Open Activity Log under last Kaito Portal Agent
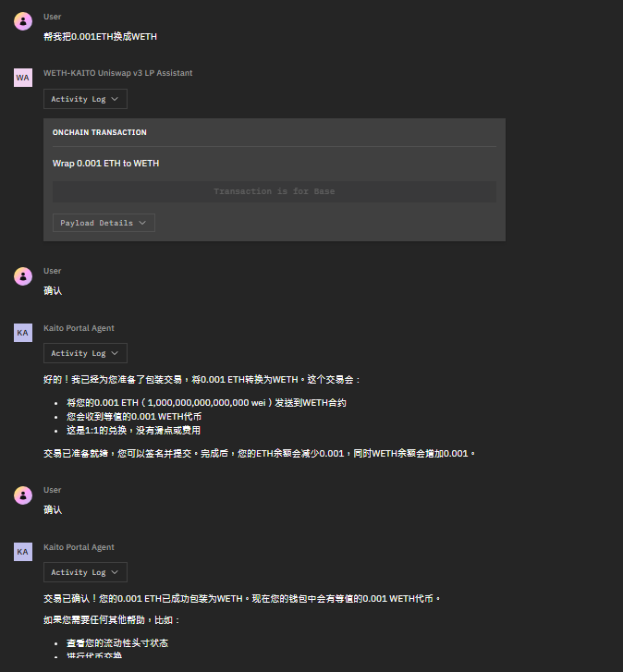 tap(85, 572)
